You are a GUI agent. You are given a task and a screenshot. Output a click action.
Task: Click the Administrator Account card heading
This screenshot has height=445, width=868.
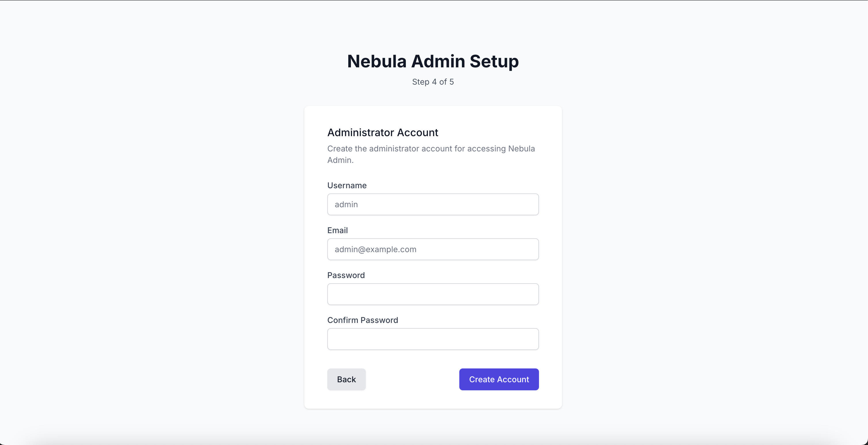[x=383, y=132]
